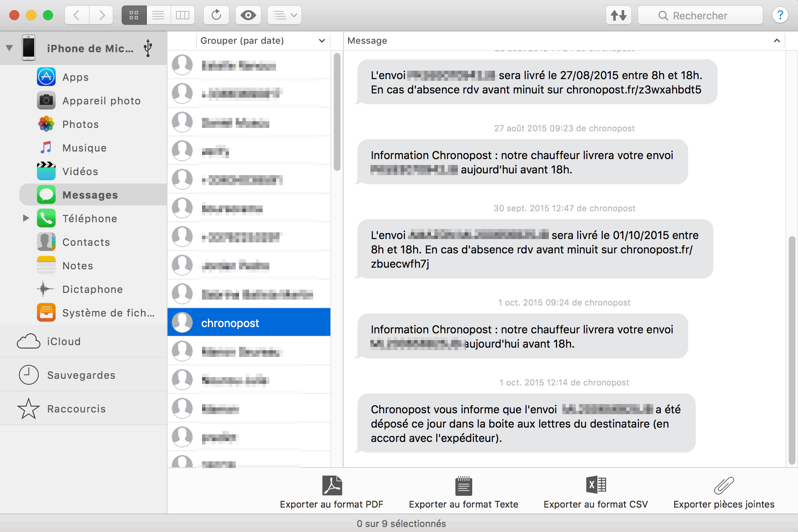This screenshot has height=532, width=798.
Task: Click the conversation list scrollbar
Action: point(337,112)
